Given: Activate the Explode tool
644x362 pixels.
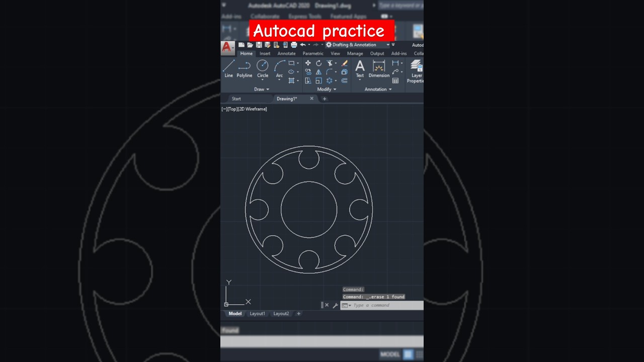Looking at the screenshot, I should [x=344, y=71].
